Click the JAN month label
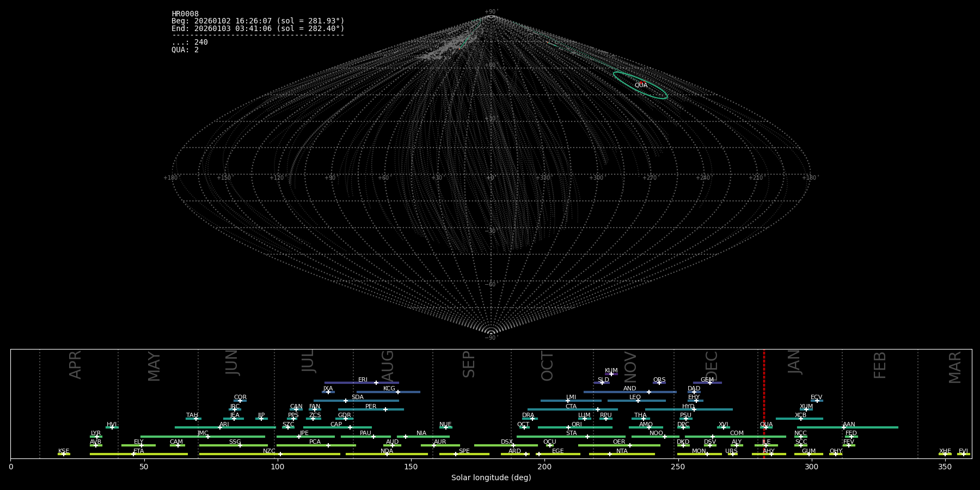 (x=794, y=362)
